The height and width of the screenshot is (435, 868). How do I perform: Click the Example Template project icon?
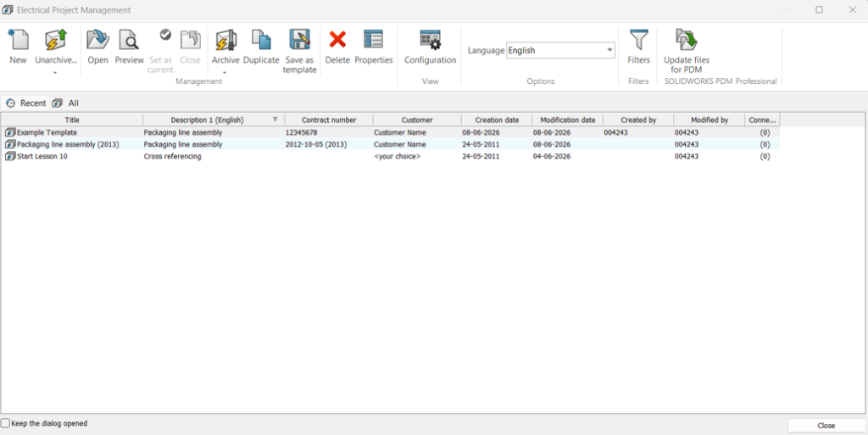(x=10, y=133)
